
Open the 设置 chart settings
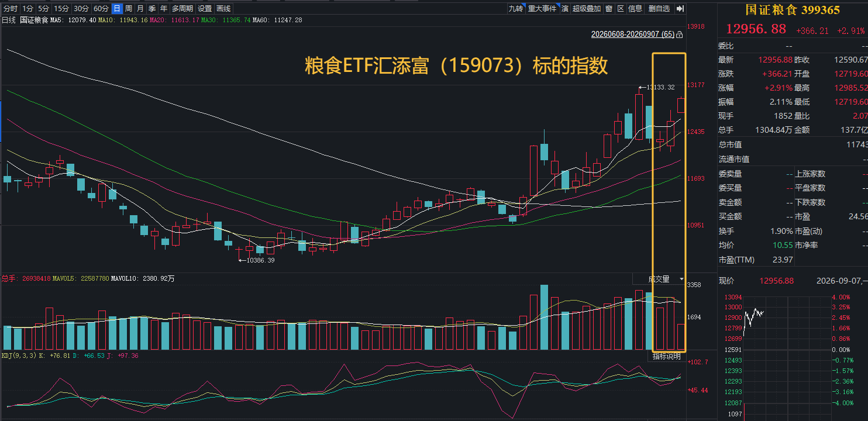(205, 9)
